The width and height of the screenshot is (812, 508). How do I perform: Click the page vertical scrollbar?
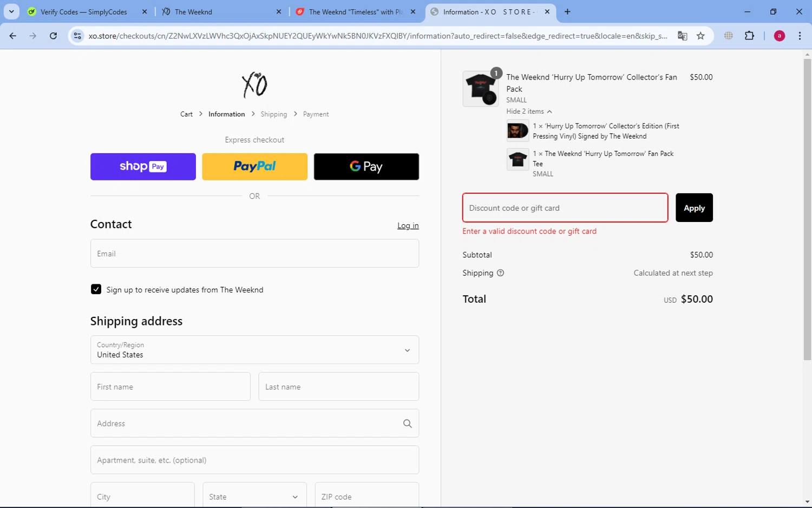click(807, 210)
